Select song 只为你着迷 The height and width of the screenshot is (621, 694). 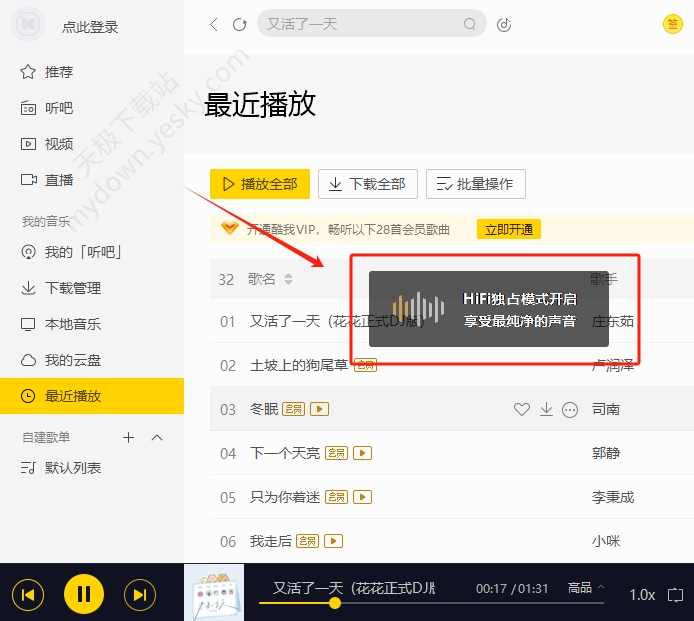[x=285, y=497]
